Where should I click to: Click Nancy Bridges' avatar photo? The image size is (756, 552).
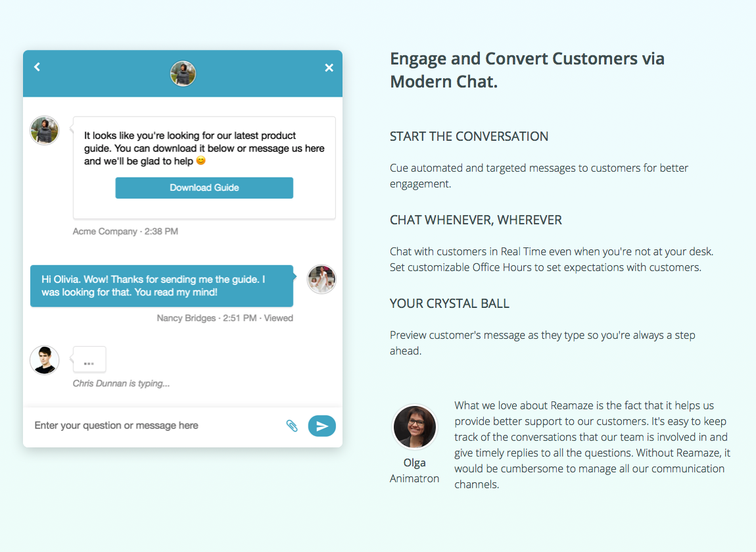[321, 280]
